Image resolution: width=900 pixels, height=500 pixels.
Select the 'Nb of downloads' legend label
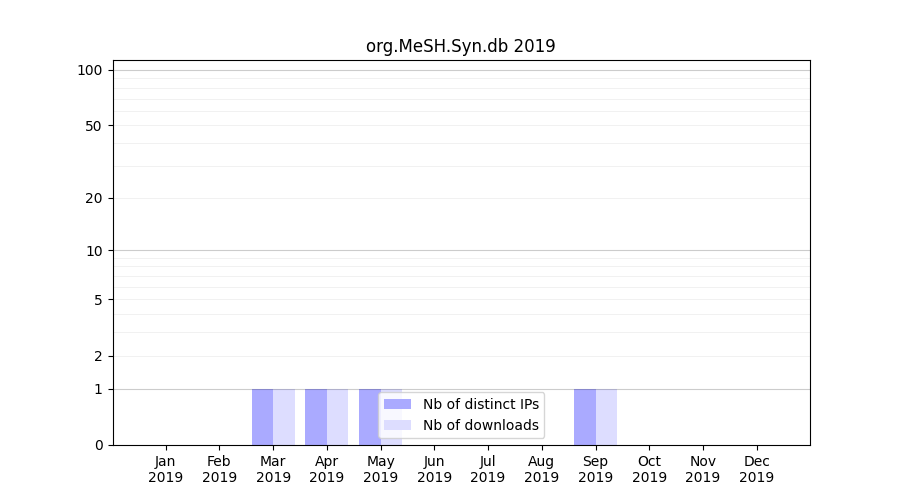(x=480, y=425)
